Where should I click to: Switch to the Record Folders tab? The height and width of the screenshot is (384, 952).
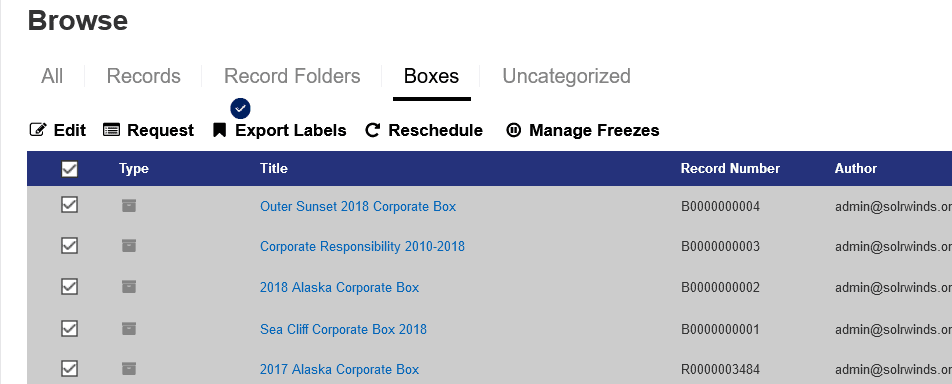(292, 76)
